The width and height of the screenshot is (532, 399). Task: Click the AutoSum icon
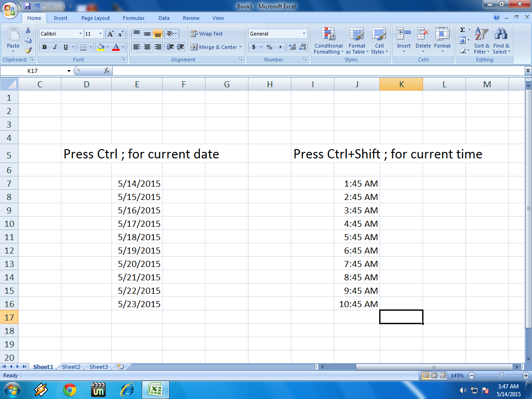462,29
